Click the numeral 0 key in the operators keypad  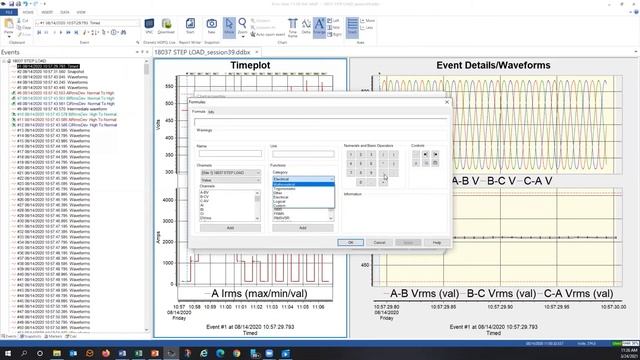(360, 182)
